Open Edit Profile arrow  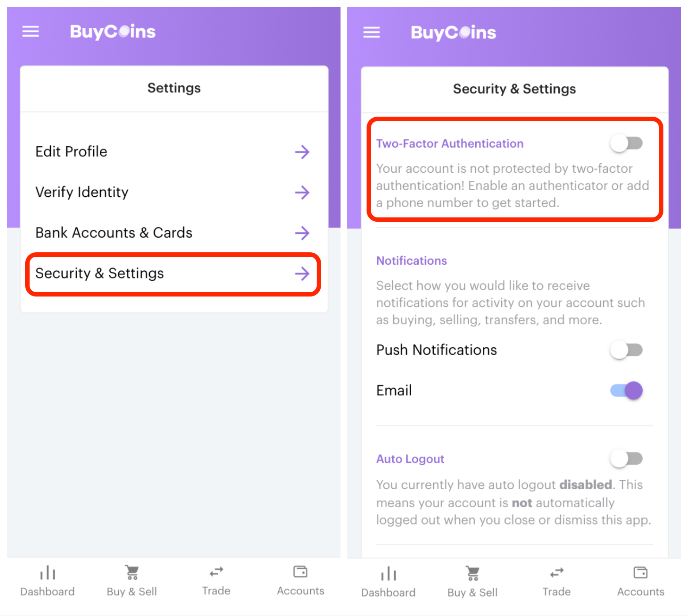[x=302, y=152]
